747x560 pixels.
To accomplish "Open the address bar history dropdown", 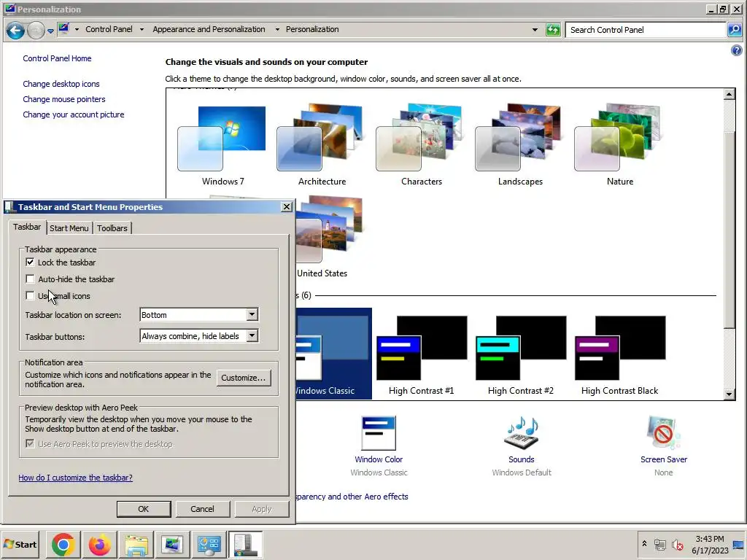I will 535,29.
